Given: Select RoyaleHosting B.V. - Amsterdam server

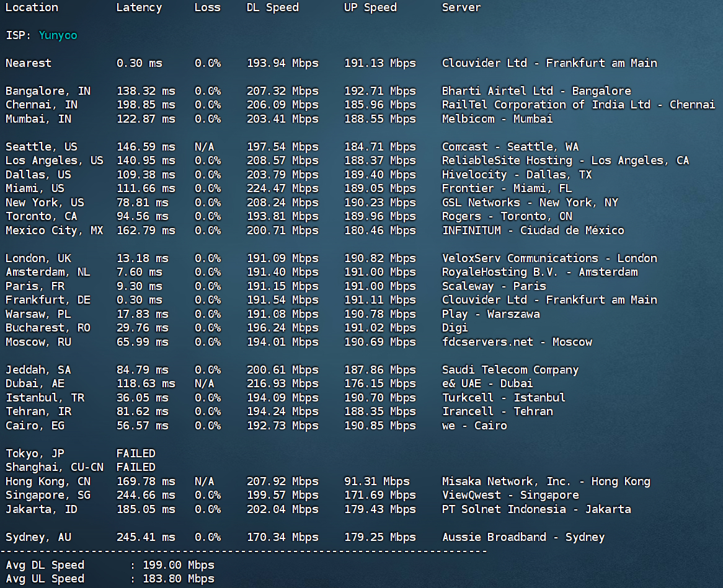Looking at the screenshot, I should point(540,273).
